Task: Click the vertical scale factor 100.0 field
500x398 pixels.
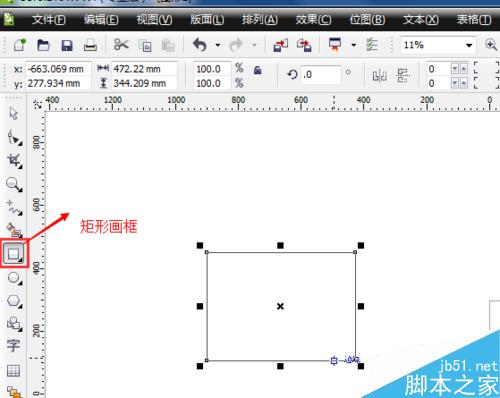Action: pyautogui.click(x=212, y=83)
